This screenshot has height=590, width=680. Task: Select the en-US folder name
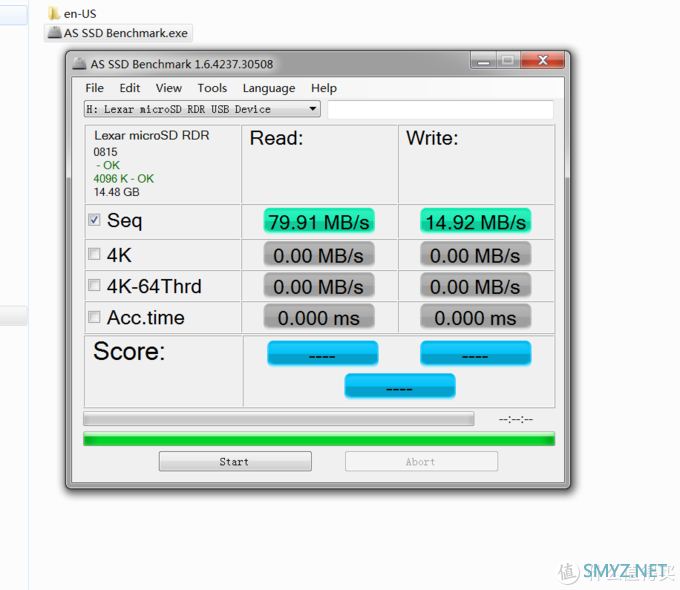pyautogui.click(x=80, y=14)
